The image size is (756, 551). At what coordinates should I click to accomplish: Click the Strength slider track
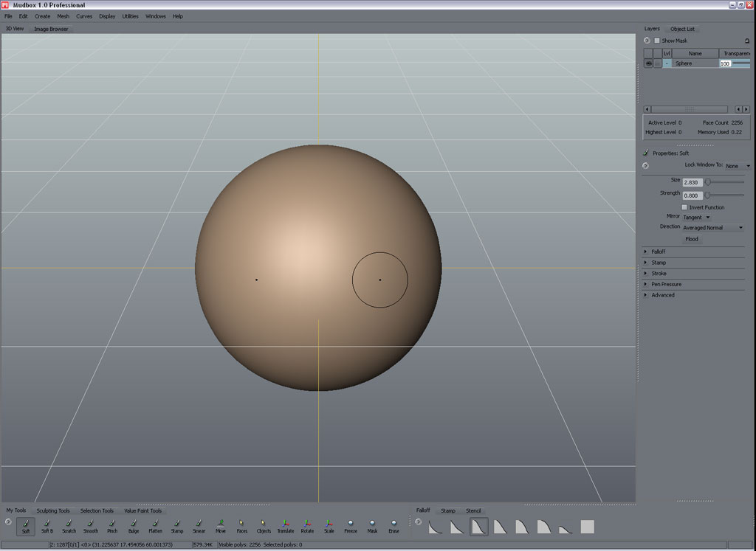725,195
